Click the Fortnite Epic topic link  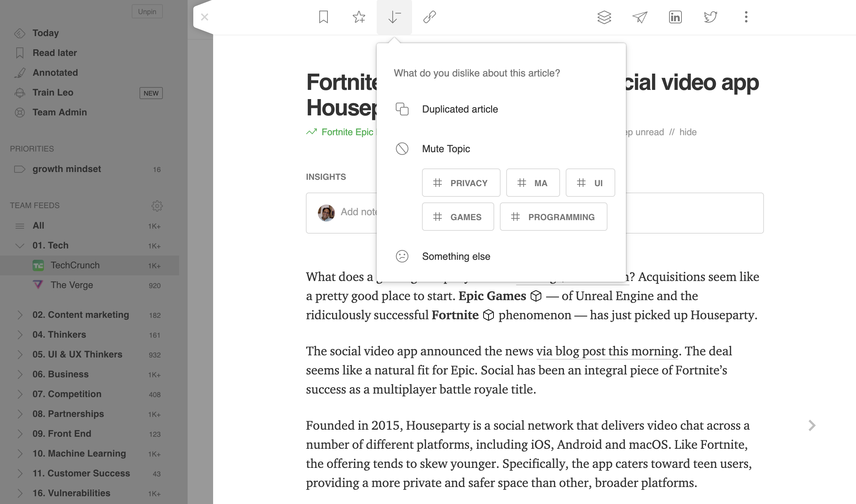[x=347, y=132]
